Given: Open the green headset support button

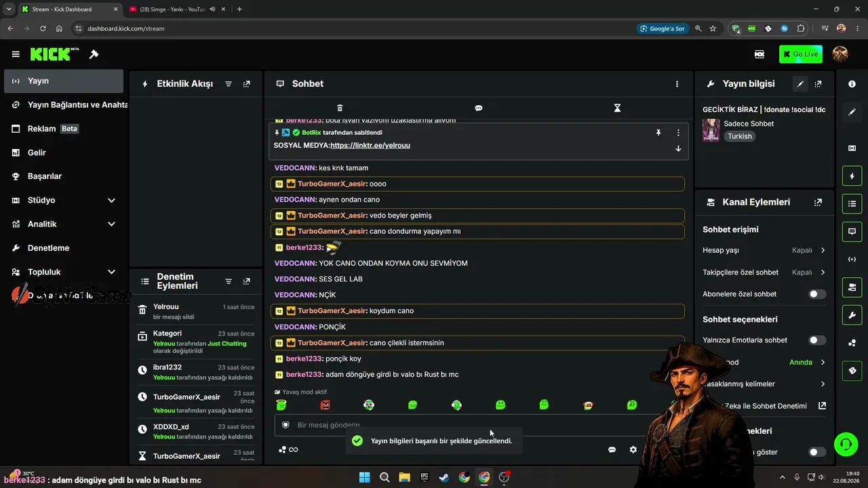Looking at the screenshot, I should point(846,445).
